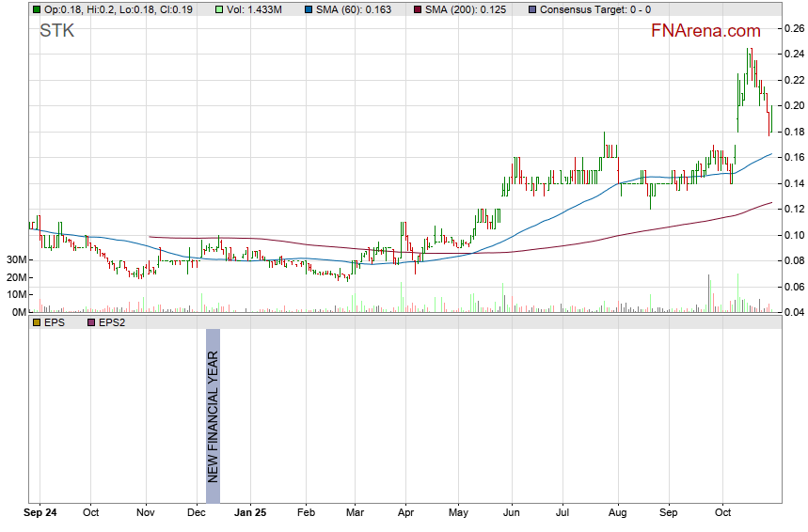The height and width of the screenshot is (532, 808).
Task: Select the NEW FINANCIAL YEAR marker bar
Action: pos(213,416)
